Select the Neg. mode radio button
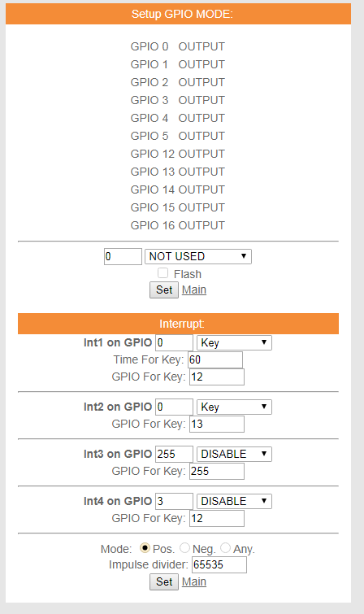Image resolution: width=364 pixels, height=614 pixels. coord(184,548)
